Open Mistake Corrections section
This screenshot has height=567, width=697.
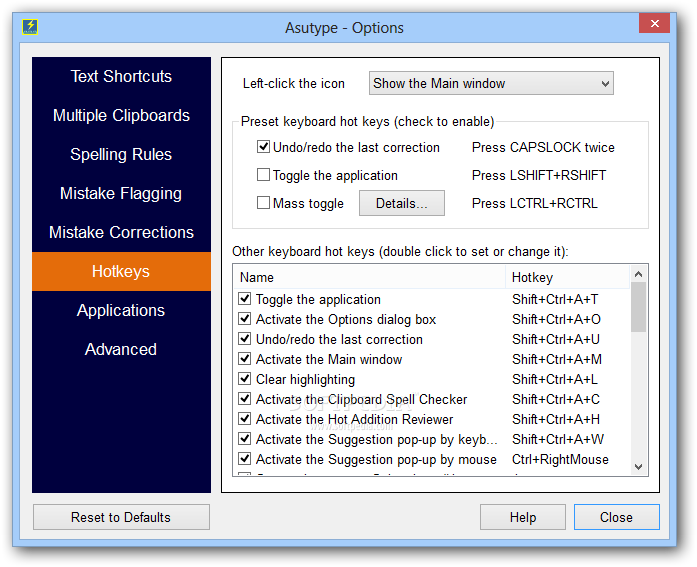tap(121, 232)
